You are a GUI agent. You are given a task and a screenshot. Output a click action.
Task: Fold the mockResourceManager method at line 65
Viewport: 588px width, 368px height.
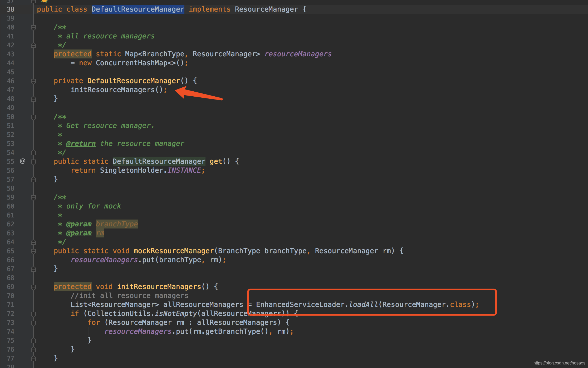(x=33, y=251)
